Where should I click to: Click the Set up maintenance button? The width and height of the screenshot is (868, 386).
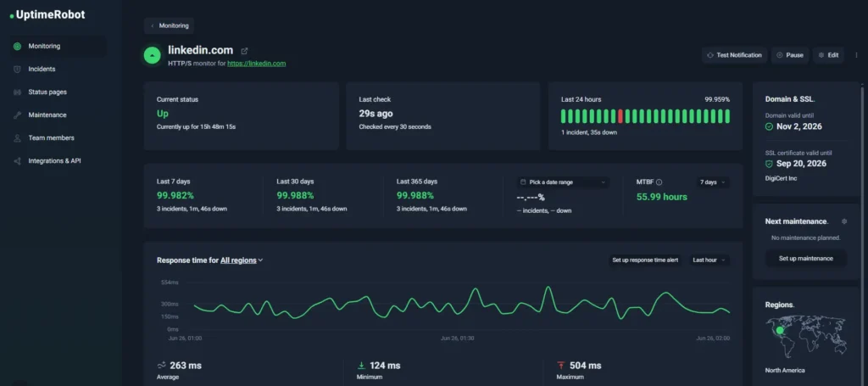pyautogui.click(x=806, y=259)
